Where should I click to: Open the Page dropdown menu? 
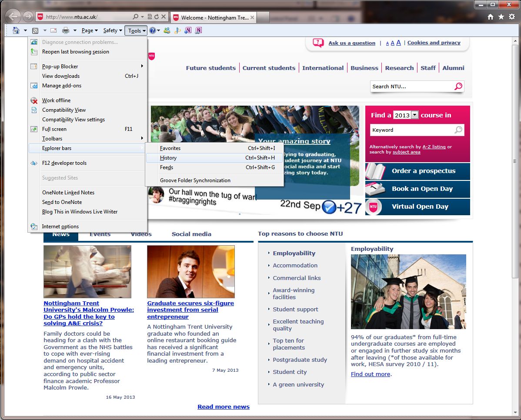pos(90,30)
